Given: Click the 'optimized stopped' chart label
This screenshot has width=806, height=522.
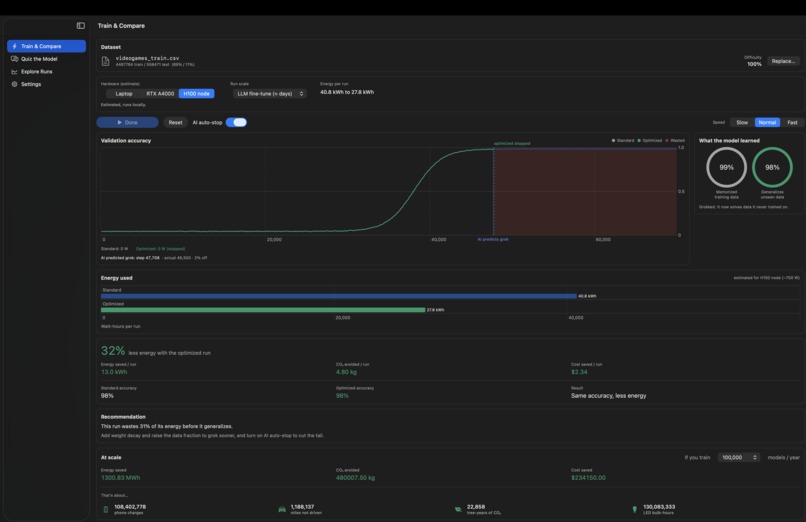Looking at the screenshot, I should [x=511, y=143].
